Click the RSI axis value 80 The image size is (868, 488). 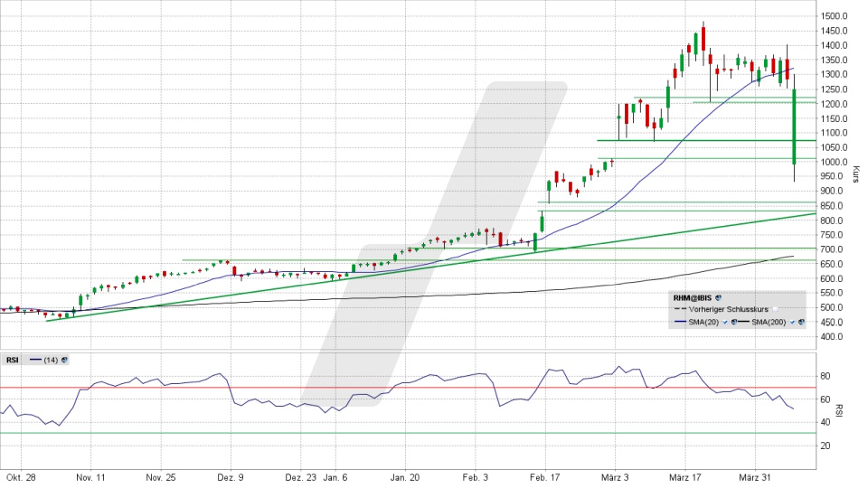[825, 376]
